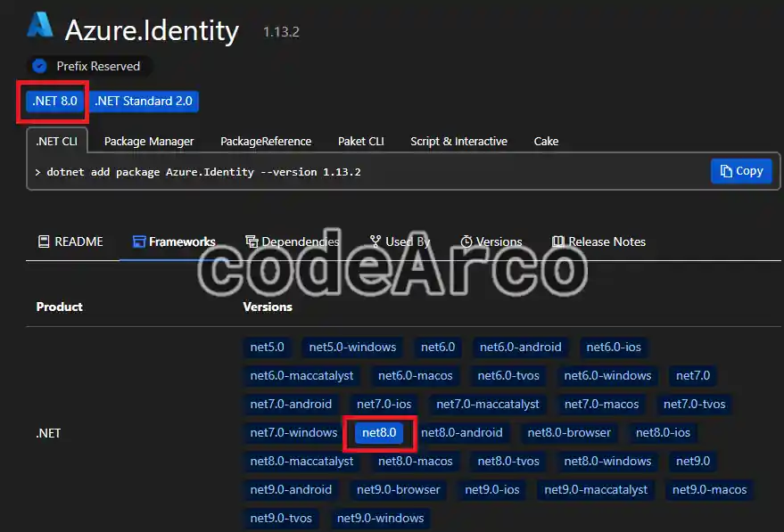Click the net8.0-tvos framework tag
The height and width of the screenshot is (532, 784).
508,461
